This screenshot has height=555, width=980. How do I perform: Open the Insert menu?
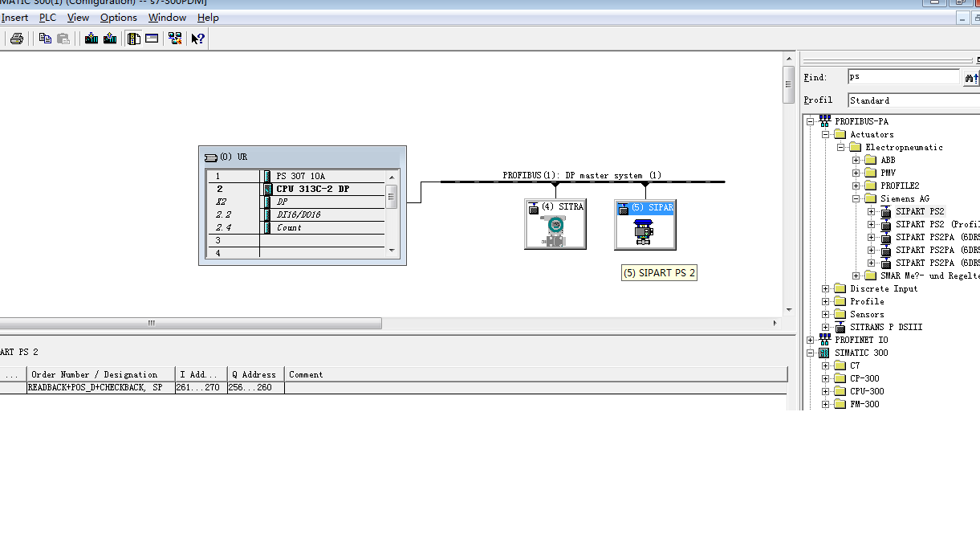pos(14,17)
